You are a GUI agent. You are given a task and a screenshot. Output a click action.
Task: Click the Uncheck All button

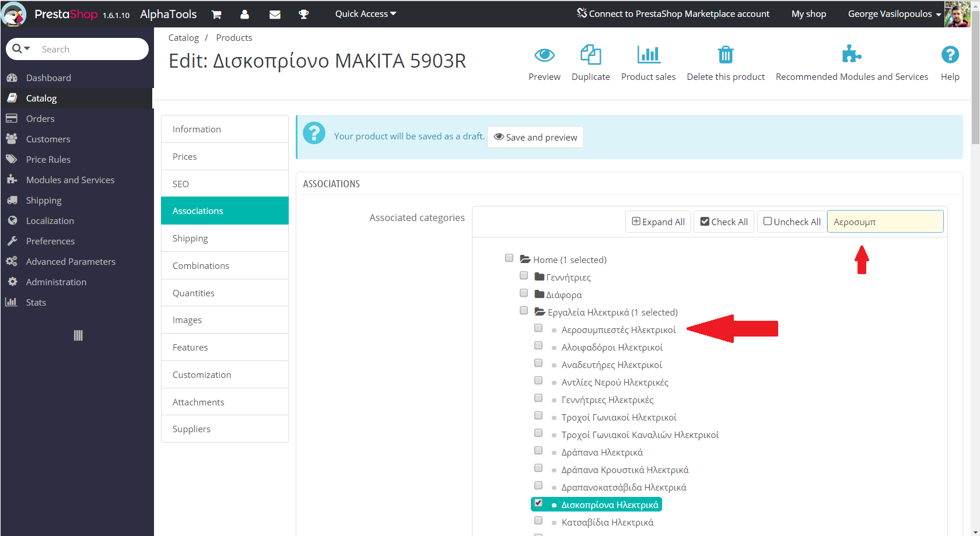tap(792, 222)
